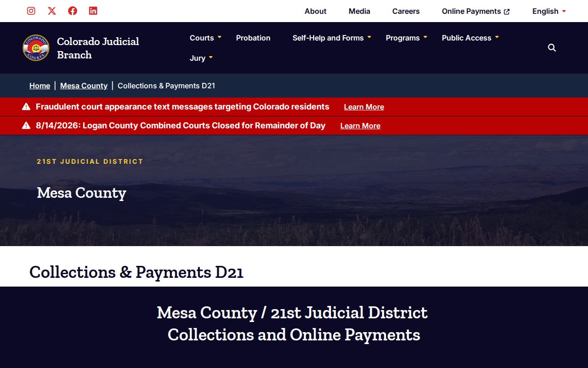
Task: Click the Colorado Courts seal logo
Action: (36, 48)
